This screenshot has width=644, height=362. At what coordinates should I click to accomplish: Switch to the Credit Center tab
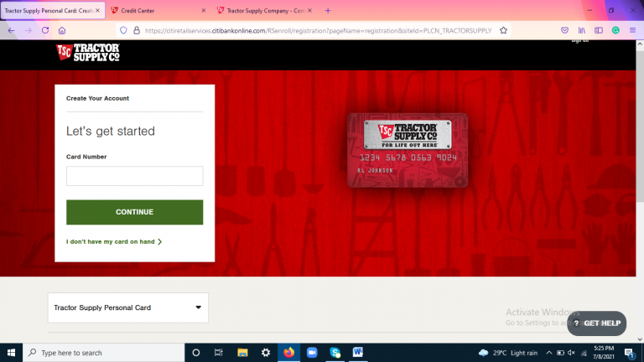(158, 11)
